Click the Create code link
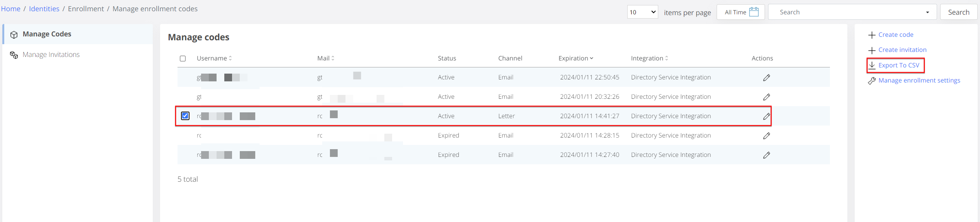 [x=895, y=34]
